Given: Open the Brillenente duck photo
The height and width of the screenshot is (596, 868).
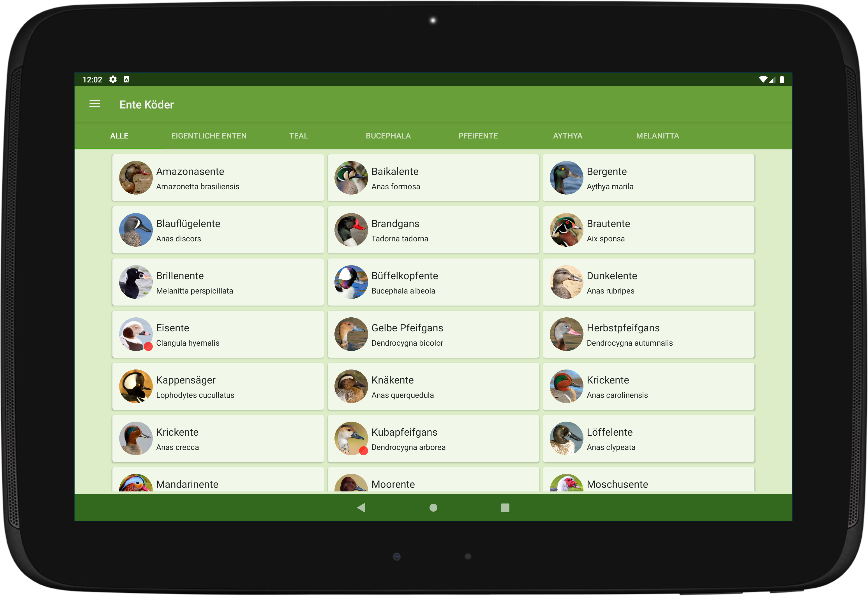Looking at the screenshot, I should tap(136, 282).
